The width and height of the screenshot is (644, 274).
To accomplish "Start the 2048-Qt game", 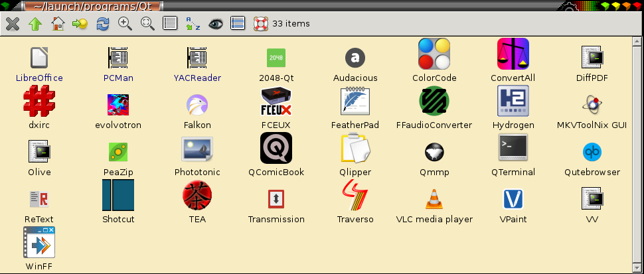I will pyautogui.click(x=276, y=58).
